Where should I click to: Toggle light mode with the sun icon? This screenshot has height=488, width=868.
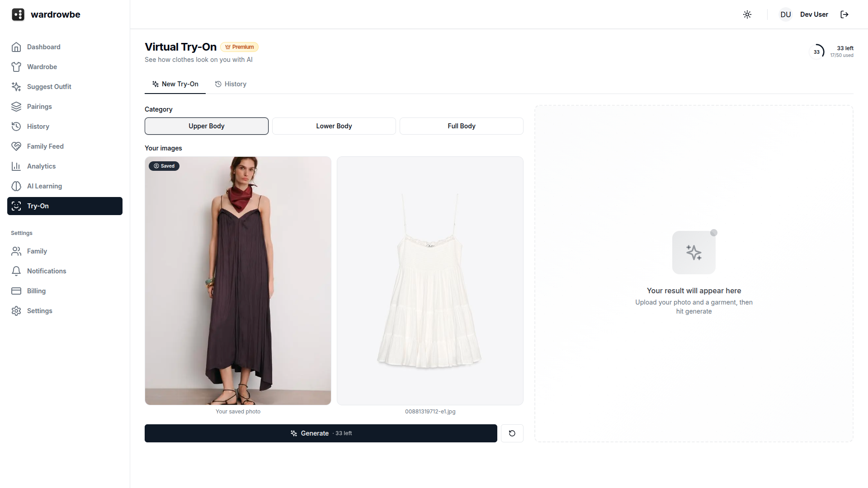[x=747, y=14]
